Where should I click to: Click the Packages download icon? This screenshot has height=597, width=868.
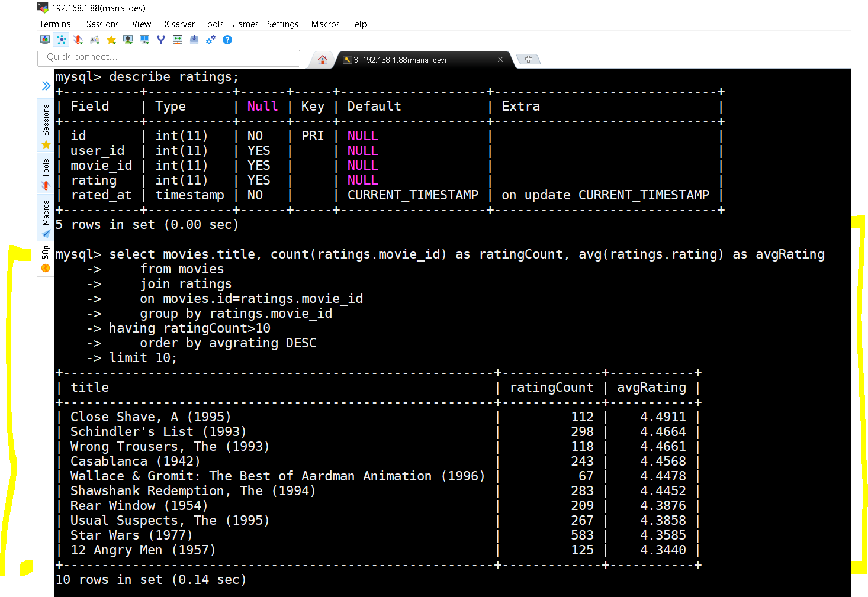194,40
